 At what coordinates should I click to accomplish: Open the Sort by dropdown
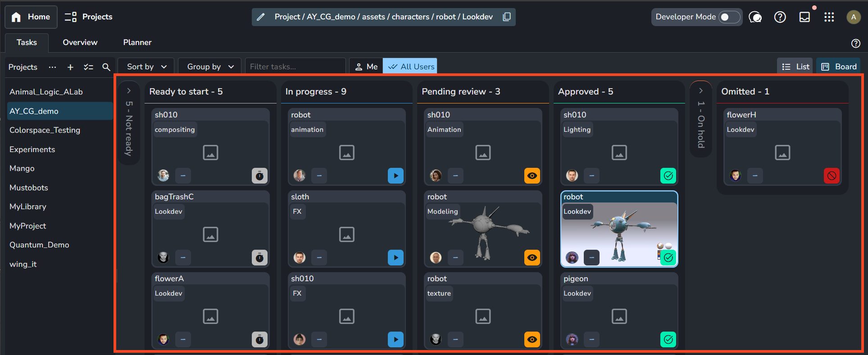pyautogui.click(x=146, y=67)
